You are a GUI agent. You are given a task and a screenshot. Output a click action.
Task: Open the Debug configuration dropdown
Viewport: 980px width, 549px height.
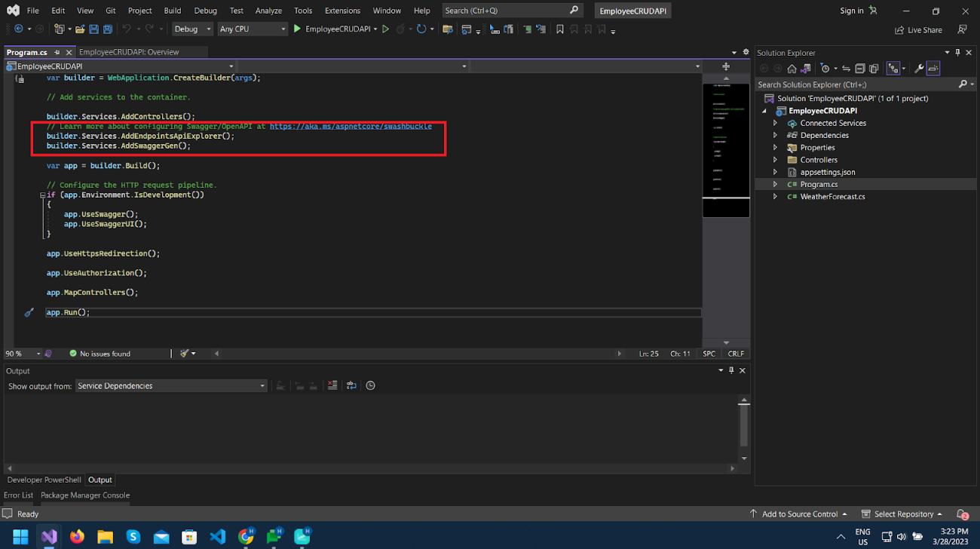click(193, 29)
